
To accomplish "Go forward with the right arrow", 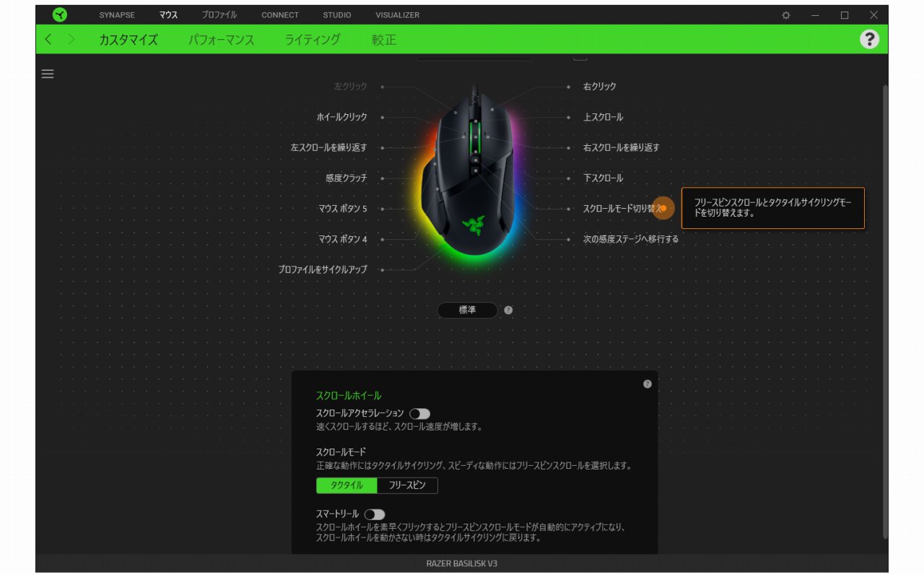I will (x=71, y=40).
